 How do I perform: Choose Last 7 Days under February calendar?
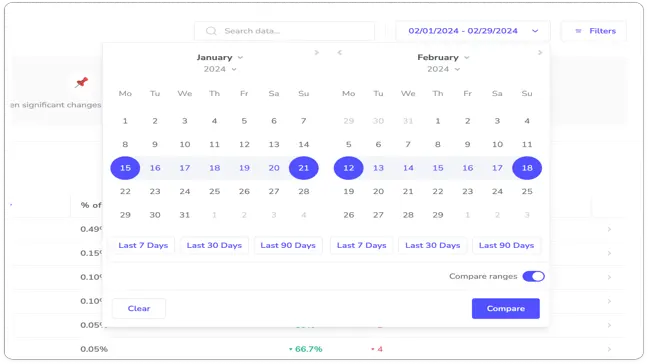(x=362, y=245)
